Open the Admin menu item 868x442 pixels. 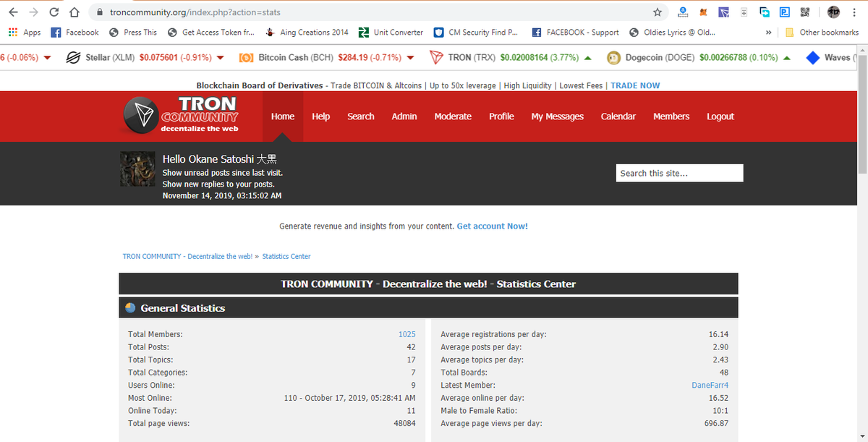pyautogui.click(x=404, y=116)
